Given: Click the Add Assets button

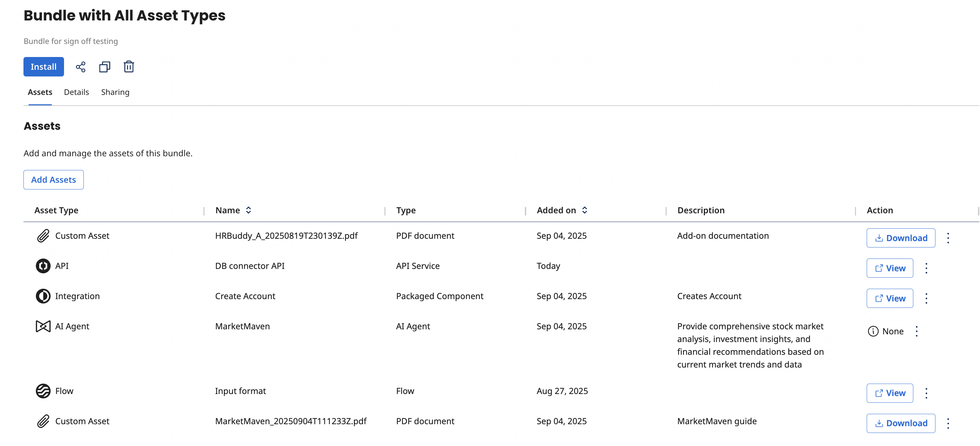Looking at the screenshot, I should (x=54, y=180).
